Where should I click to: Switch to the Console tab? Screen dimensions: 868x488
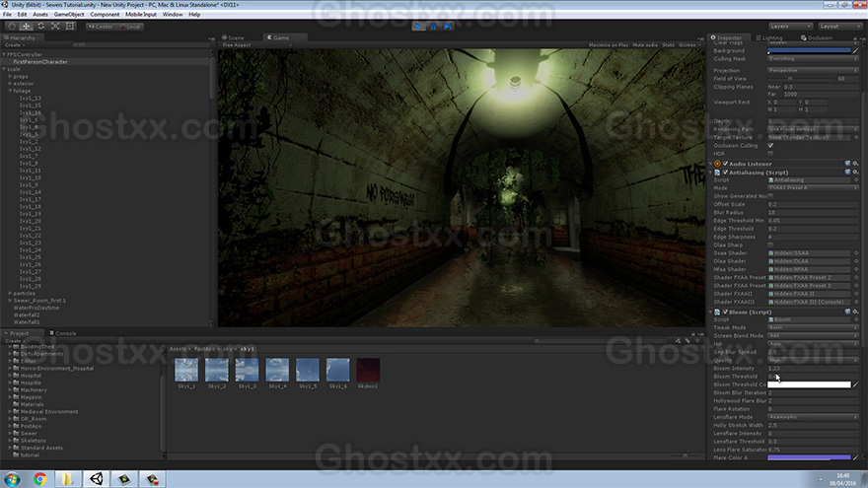pyautogui.click(x=63, y=333)
